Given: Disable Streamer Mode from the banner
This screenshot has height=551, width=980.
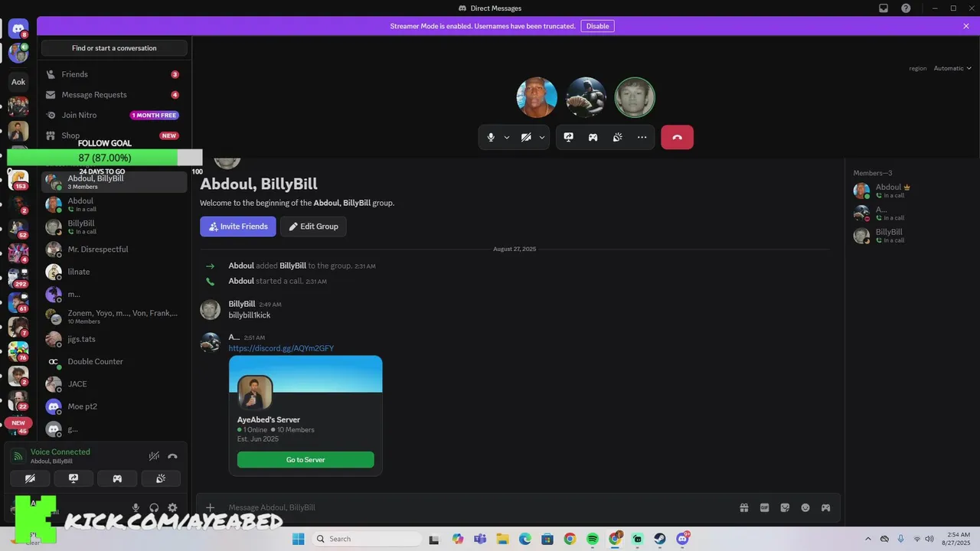Looking at the screenshot, I should click(x=597, y=26).
